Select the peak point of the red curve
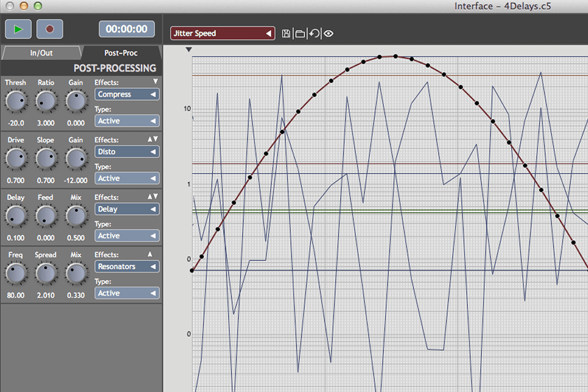 (396, 56)
